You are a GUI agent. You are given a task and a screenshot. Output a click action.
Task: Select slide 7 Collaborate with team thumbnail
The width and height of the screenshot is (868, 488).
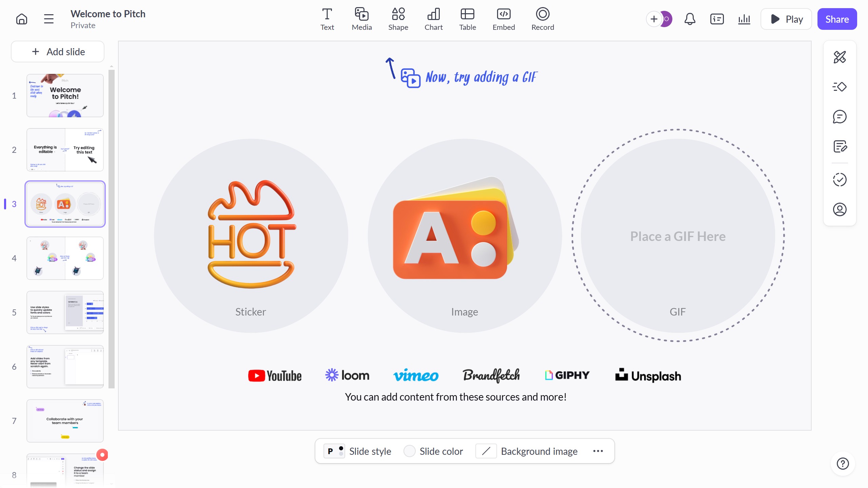pyautogui.click(x=65, y=421)
